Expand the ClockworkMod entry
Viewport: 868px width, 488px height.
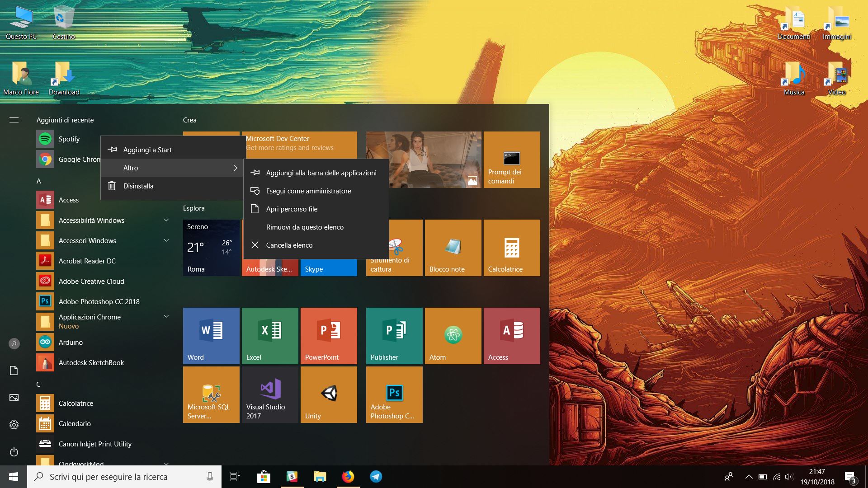click(166, 464)
